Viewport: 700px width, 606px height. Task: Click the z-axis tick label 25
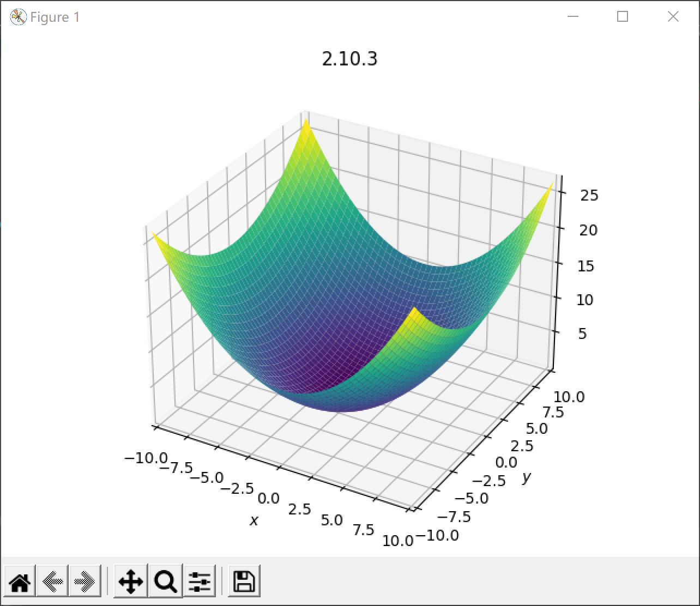click(x=589, y=195)
